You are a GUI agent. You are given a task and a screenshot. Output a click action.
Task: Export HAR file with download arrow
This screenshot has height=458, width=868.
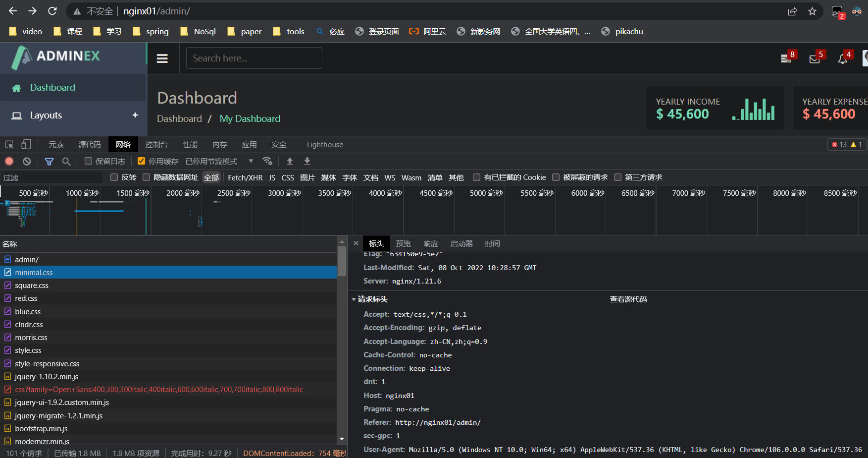(x=307, y=161)
